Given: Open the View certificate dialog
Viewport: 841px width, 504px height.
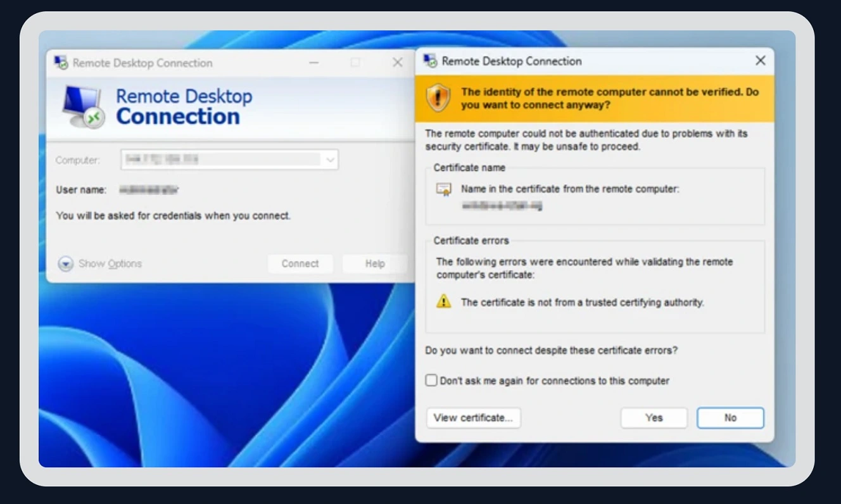Looking at the screenshot, I should (474, 418).
